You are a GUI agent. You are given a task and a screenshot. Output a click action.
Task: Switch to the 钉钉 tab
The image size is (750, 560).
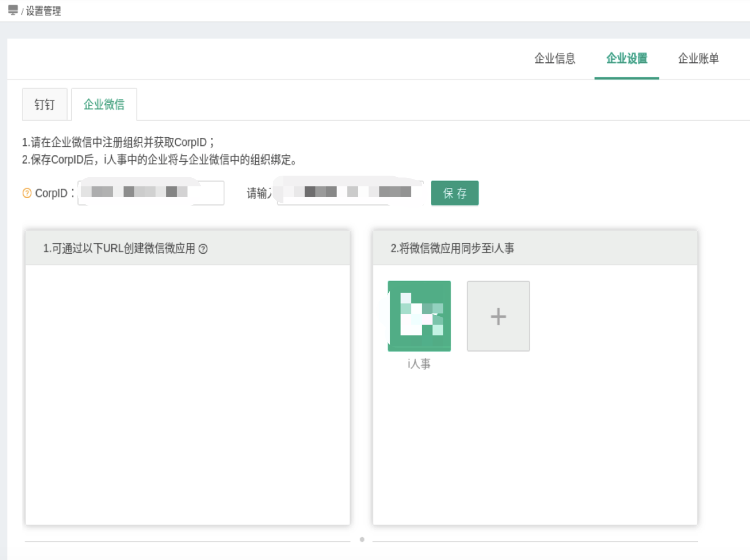click(45, 104)
